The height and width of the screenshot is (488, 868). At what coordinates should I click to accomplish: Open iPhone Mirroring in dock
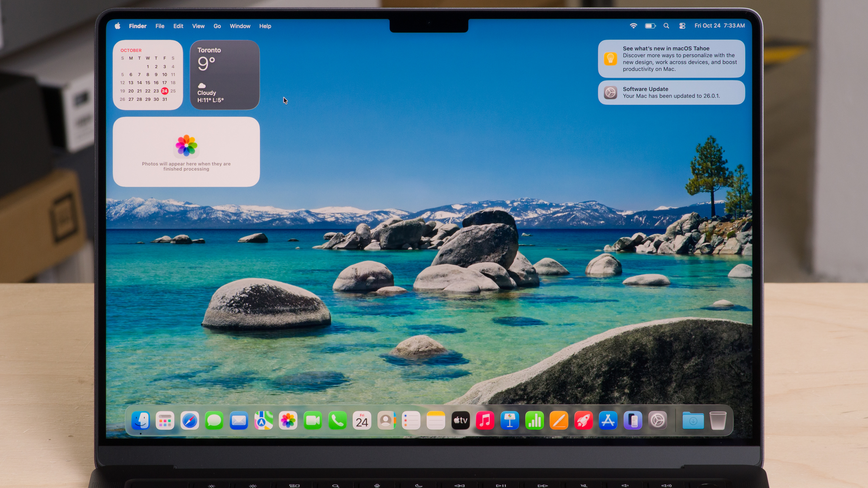point(633,420)
